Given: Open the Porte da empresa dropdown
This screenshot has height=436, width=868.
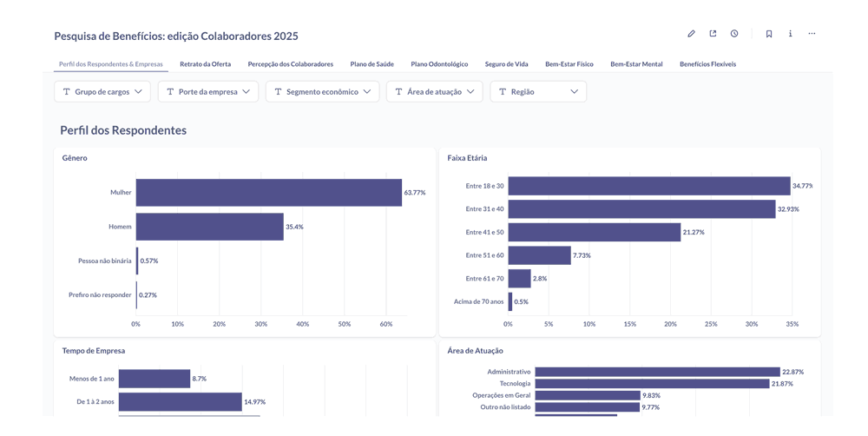Looking at the screenshot, I should pos(208,92).
